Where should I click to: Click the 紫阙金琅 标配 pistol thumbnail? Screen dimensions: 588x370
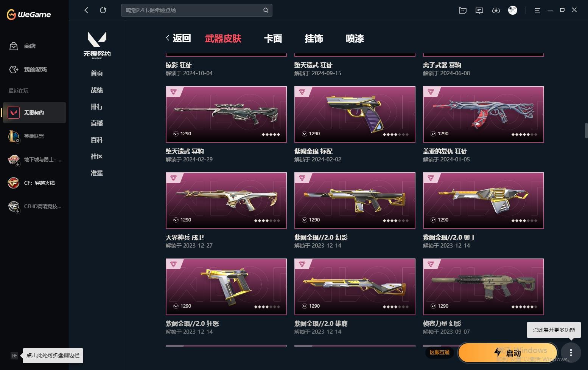pyautogui.click(x=355, y=115)
